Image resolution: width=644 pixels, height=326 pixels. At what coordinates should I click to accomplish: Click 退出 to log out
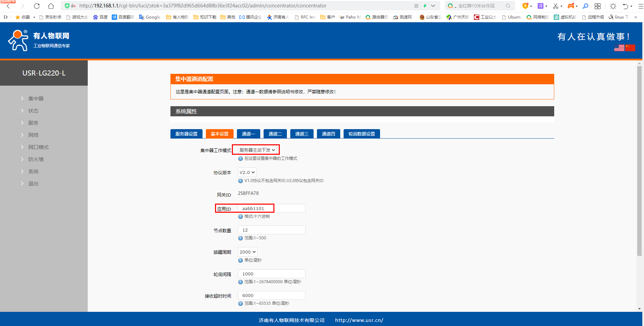[33, 184]
